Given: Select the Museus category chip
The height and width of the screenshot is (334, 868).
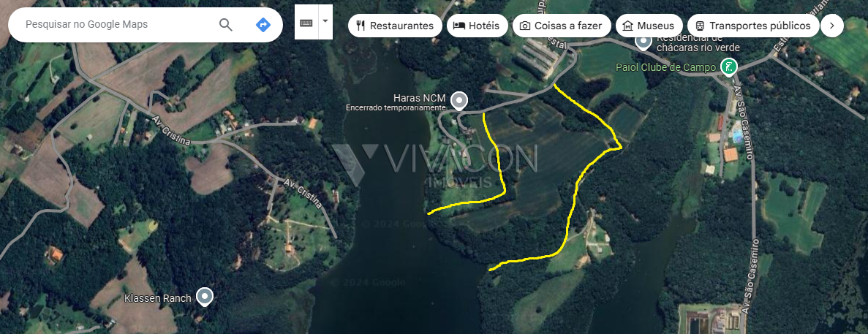Looking at the screenshot, I should [649, 26].
